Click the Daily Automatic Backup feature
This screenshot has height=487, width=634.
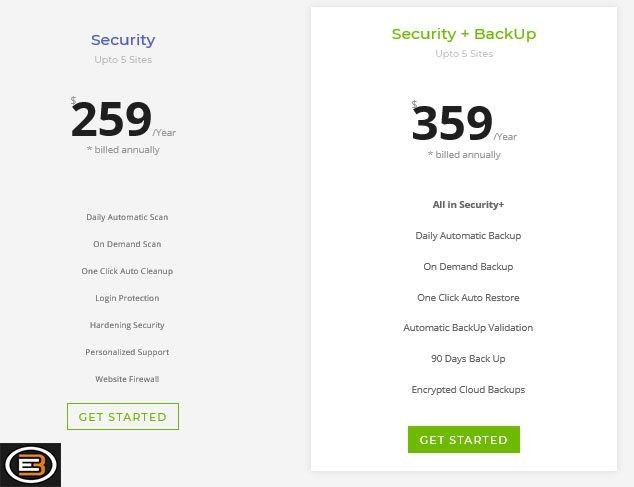pyautogui.click(x=468, y=236)
